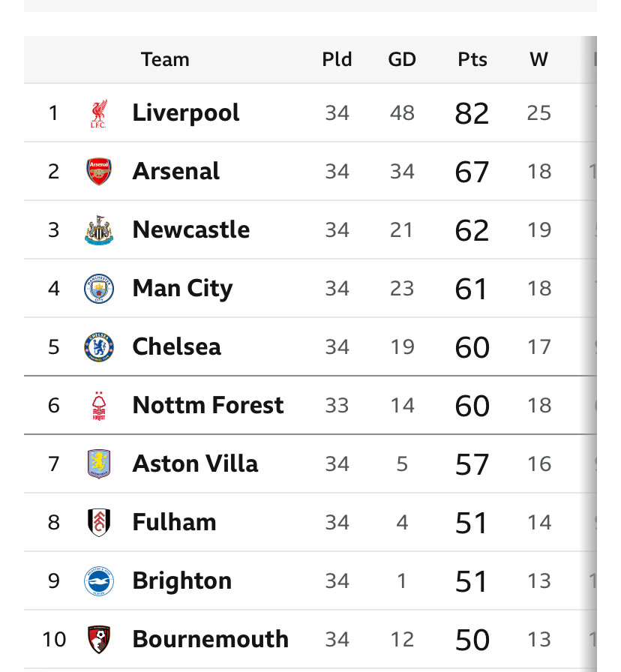Image resolution: width=621 pixels, height=672 pixels.
Task: Click the Nottm Forest club crest
Action: 98,406
